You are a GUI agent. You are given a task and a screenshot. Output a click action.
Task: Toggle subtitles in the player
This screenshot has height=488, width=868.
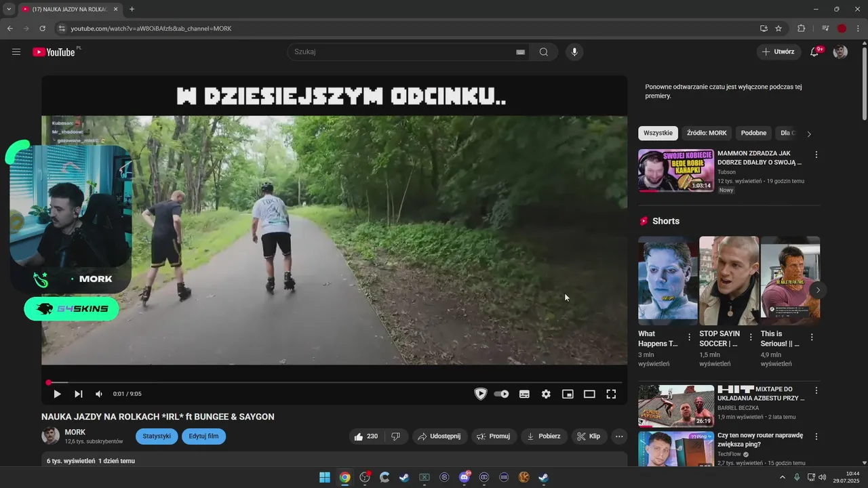coord(524,394)
